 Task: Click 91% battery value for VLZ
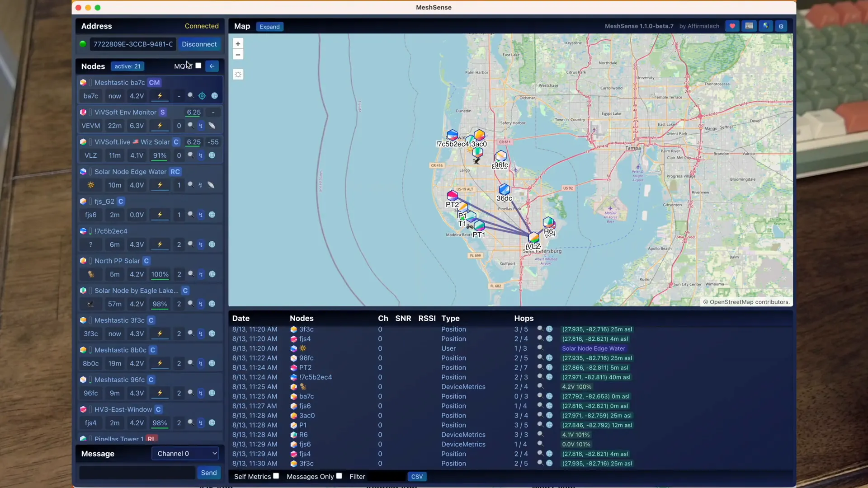[x=160, y=155]
